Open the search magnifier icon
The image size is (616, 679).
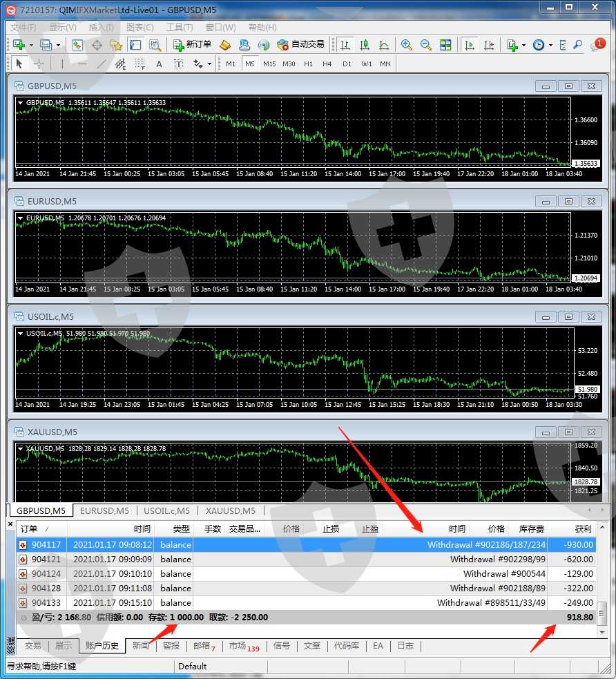tap(577, 45)
